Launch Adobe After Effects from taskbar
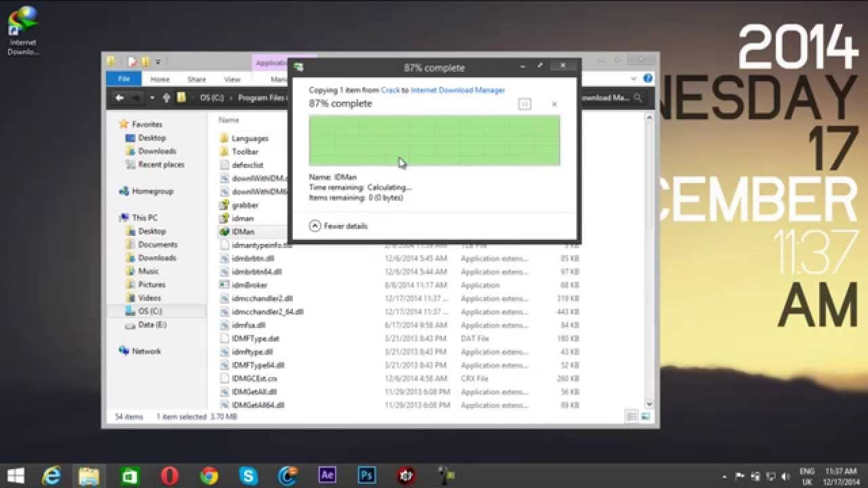868x488 pixels. (328, 475)
